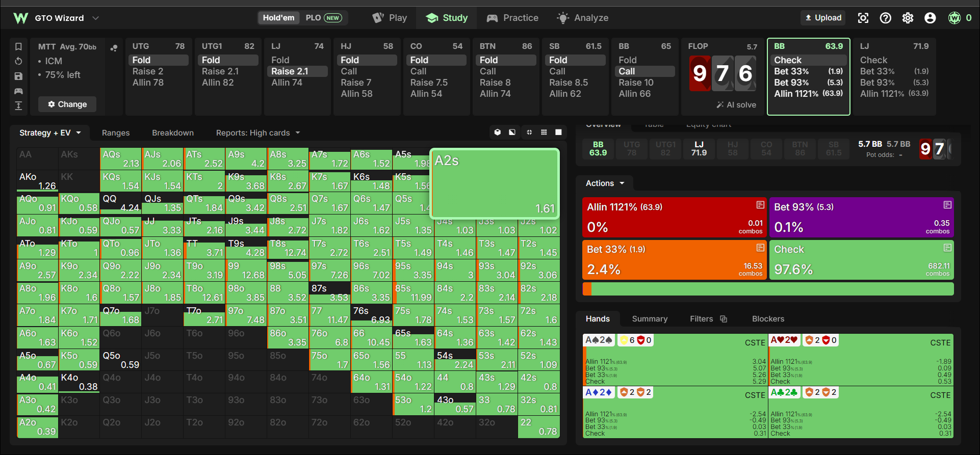This screenshot has height=455, width=980.
Task: Click the green Check action card
Action: (862, 260)
